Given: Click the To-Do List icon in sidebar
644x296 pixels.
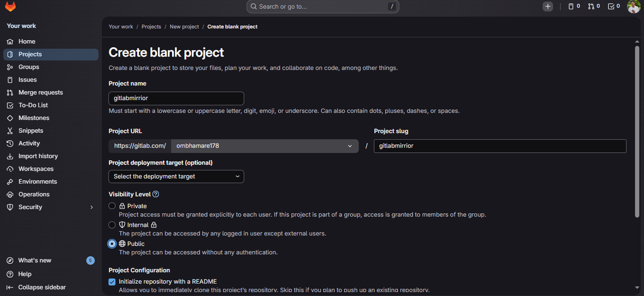Looking at the screenshot, I should [10, 105].
